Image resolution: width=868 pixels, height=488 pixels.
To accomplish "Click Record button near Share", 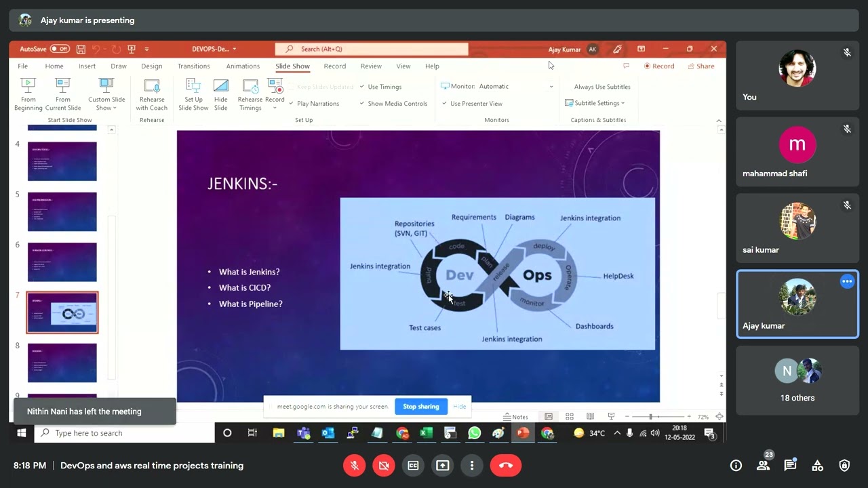I will (659, 66).
